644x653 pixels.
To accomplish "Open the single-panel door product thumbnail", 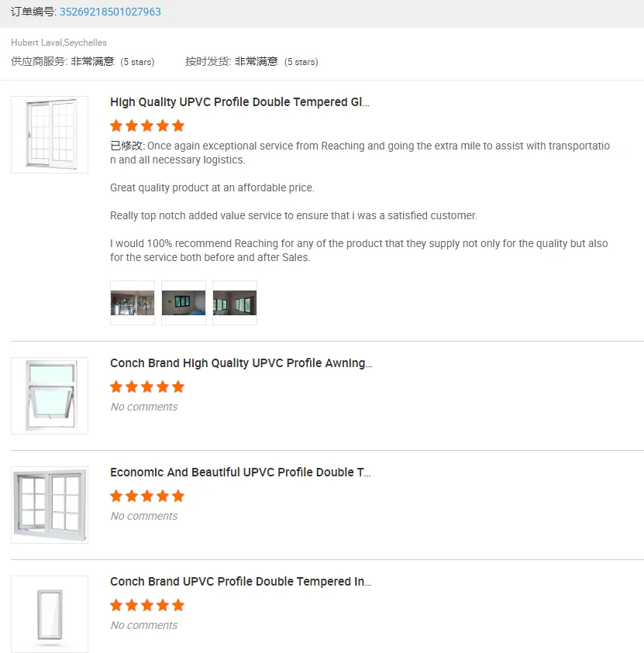I will tap(50, 613).
